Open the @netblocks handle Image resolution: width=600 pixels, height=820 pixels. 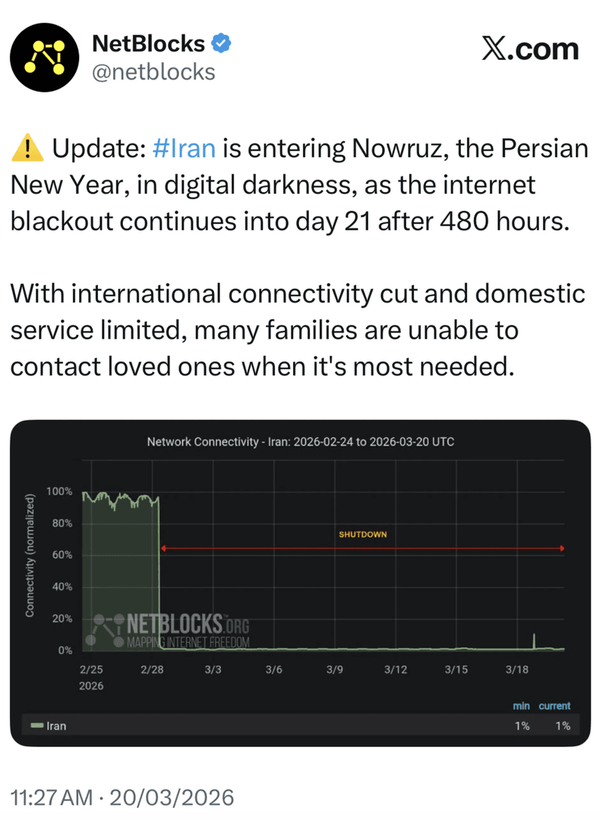(x=153, y=72)
